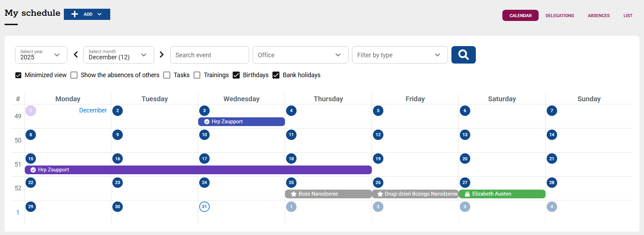This screenshot has height=235, width=644.
Task: Click the birthday cake icon for Elizabeth Austen
Action: coord(467,194)
